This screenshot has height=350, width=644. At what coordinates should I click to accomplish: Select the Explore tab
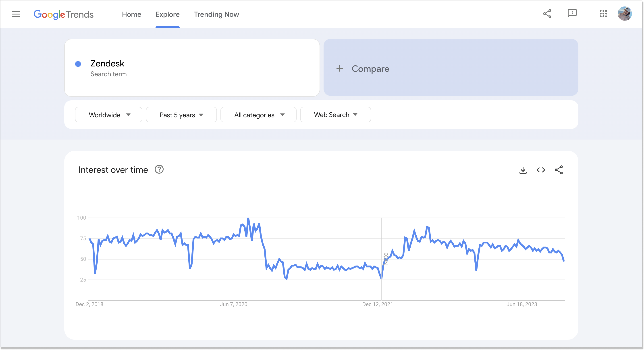coord(168,14)
